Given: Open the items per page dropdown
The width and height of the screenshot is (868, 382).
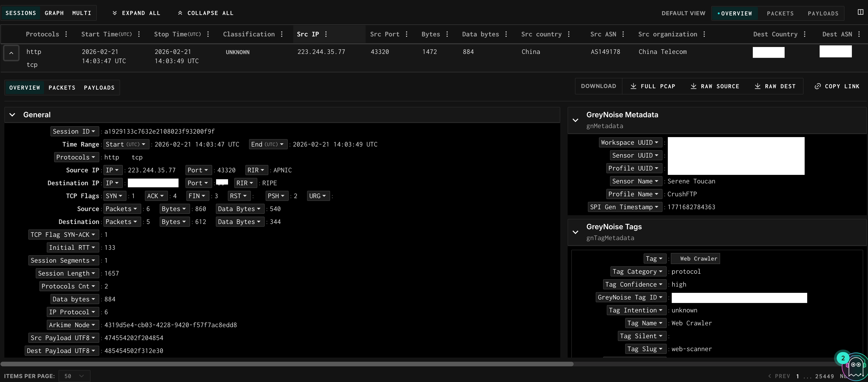Looking at the screenshot, I should [74, 376].
